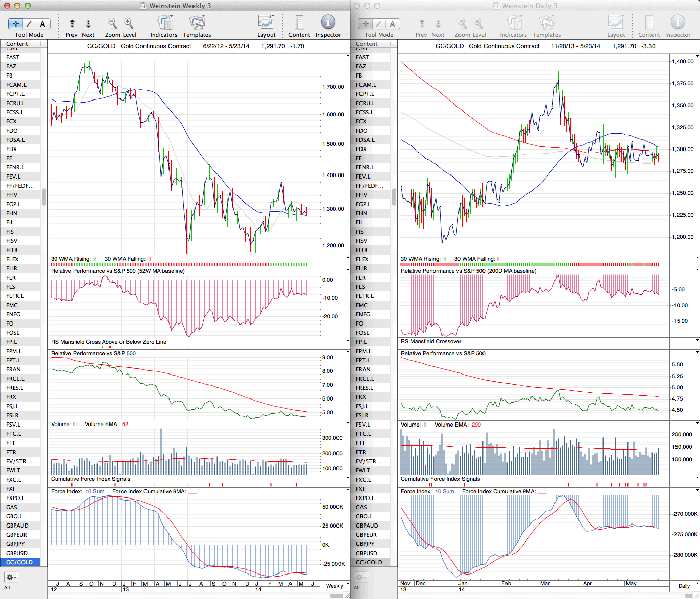
Task: Zoom out the Weekly chart with minus magnifier
Action: click(x=112, y=23)
